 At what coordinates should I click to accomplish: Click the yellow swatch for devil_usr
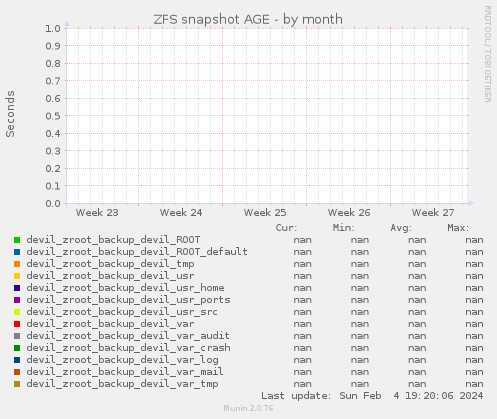click(17, 276)
